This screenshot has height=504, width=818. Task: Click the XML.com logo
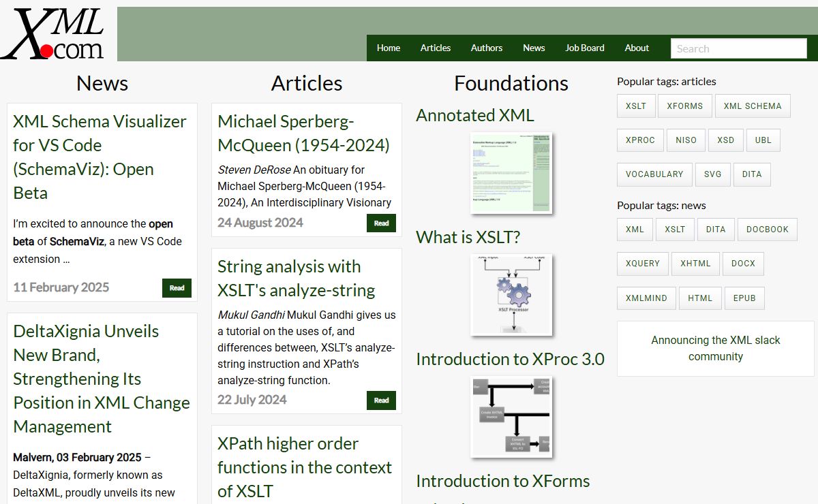click(x=53, y=33)
